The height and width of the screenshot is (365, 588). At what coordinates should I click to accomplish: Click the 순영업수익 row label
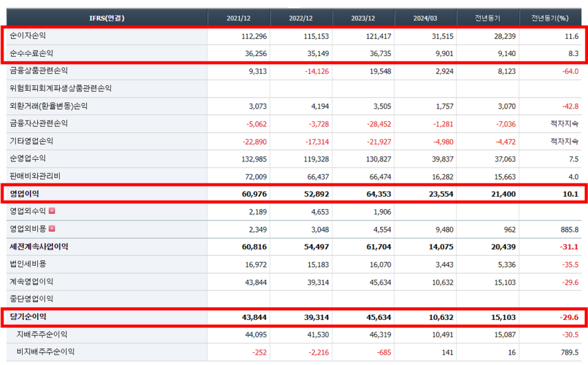(x=28, y=158)
